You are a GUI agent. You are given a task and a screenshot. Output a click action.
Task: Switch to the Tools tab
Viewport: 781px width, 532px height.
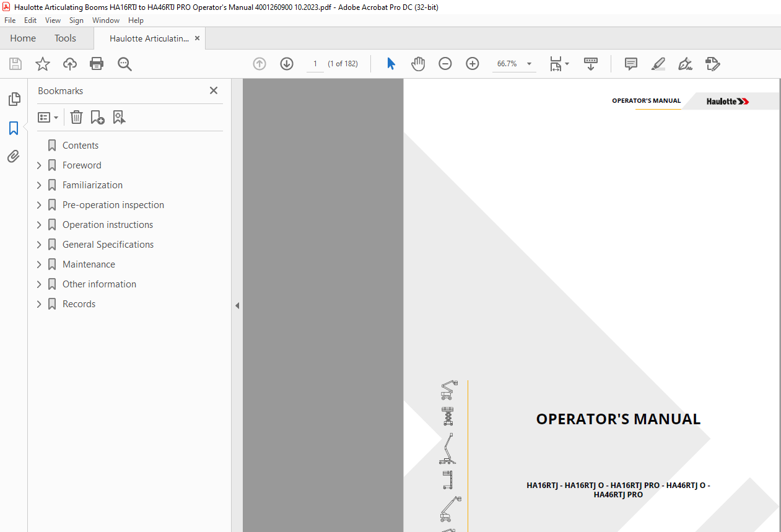coord(65,38)
